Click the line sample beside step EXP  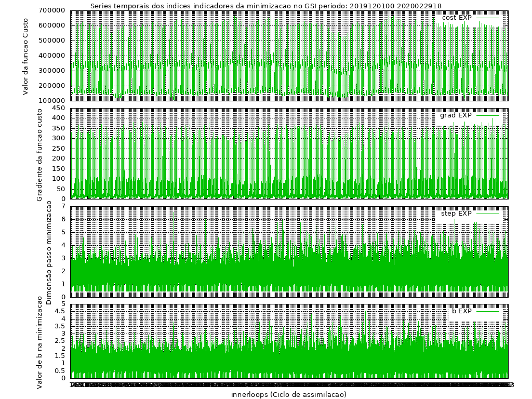click(488, 214)
